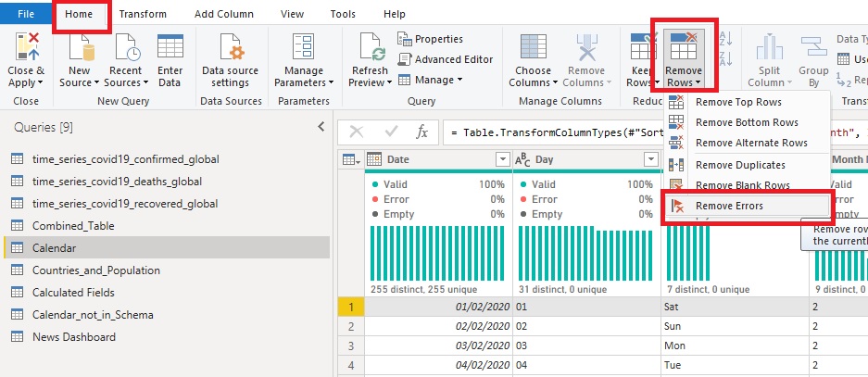Open the File tab
The height and width of the screenshot is (377, 868).
click(x=26, y=14)
